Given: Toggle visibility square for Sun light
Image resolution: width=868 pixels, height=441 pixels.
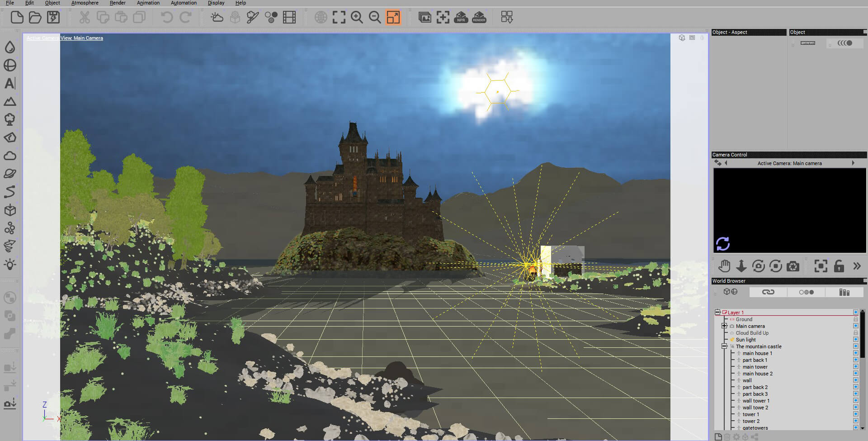Looking at the screenshot, I should [x=856, y=340].
